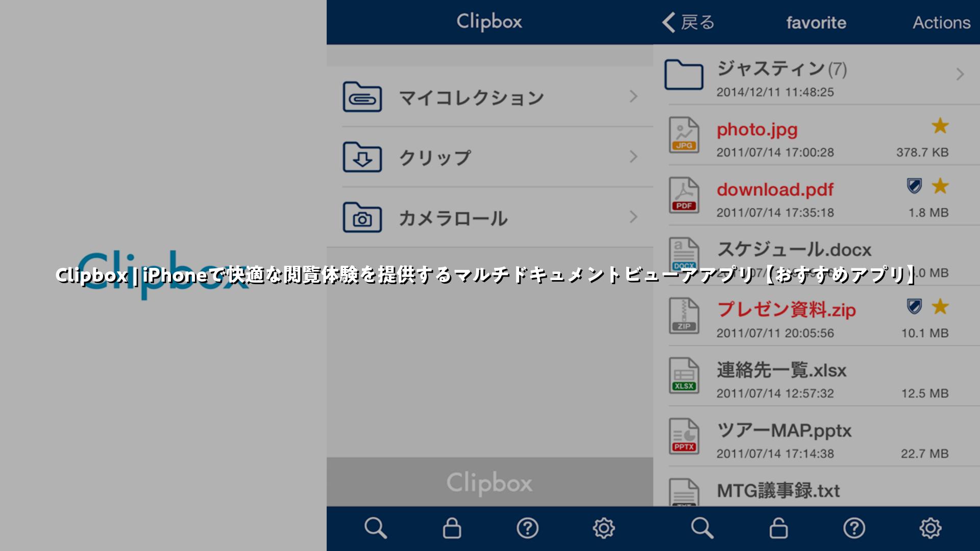Open the カメラロール camera folder icon
This screenshot has width=980, height=551.
(x=362, y=217)
